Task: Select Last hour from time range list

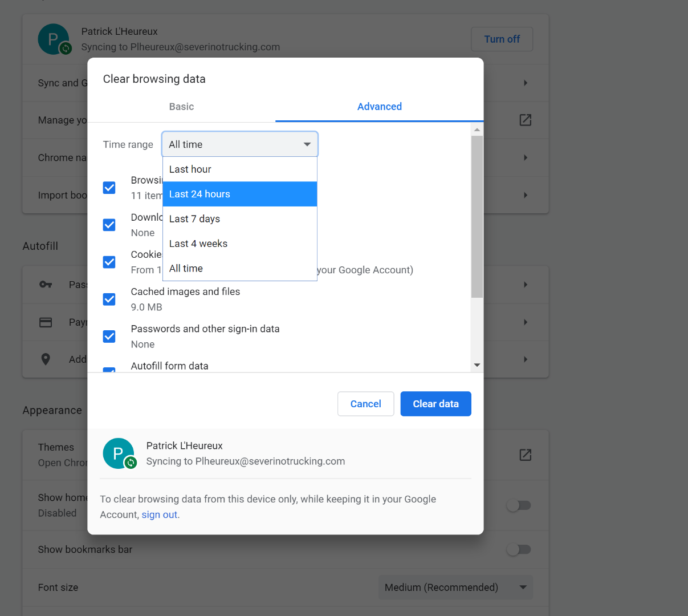Action: (x=239, y=169)
